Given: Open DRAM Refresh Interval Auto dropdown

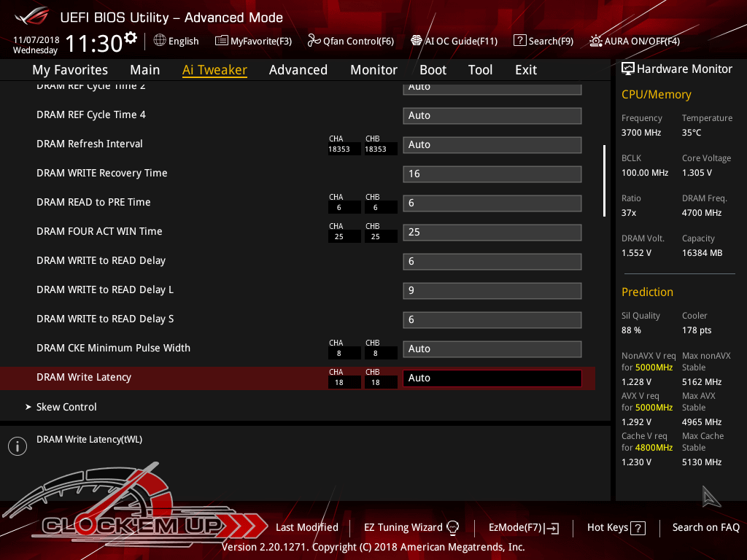Looking at the screenshot, I should point(492,144).
